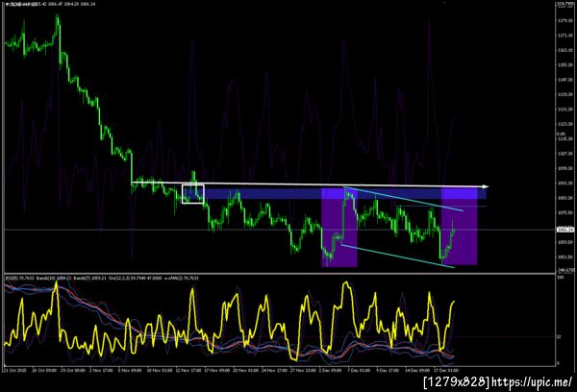Click the 14 Dec 09:00 time label

click(418, 370)
